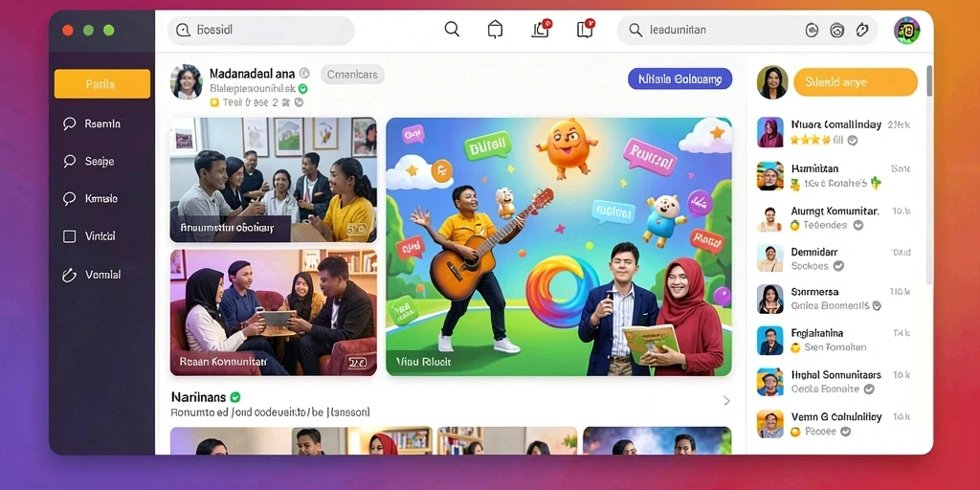Open the dark-sky thumbnail under 'Narinans'

(x=657, y=440)
